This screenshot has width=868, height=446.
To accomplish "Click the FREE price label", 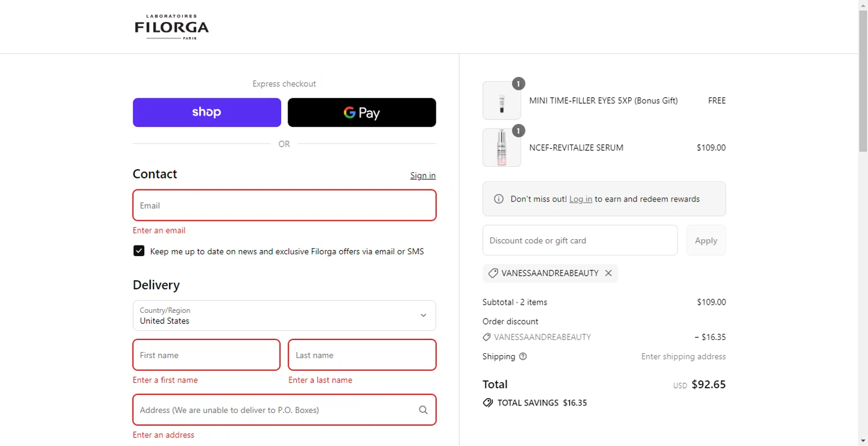I will click(x=717, y=100).
